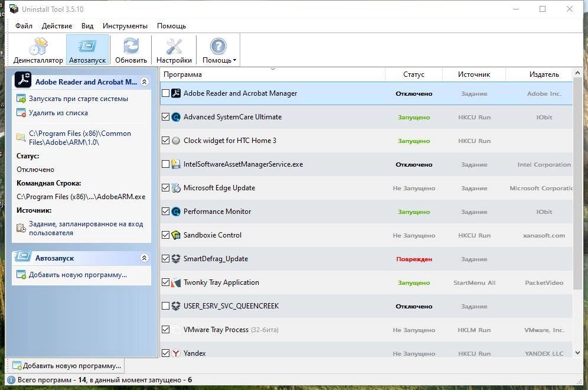This screenshot has width=588, height=390.
Task: Click the Yandex row icon
Action: click(x=176, y=353)
